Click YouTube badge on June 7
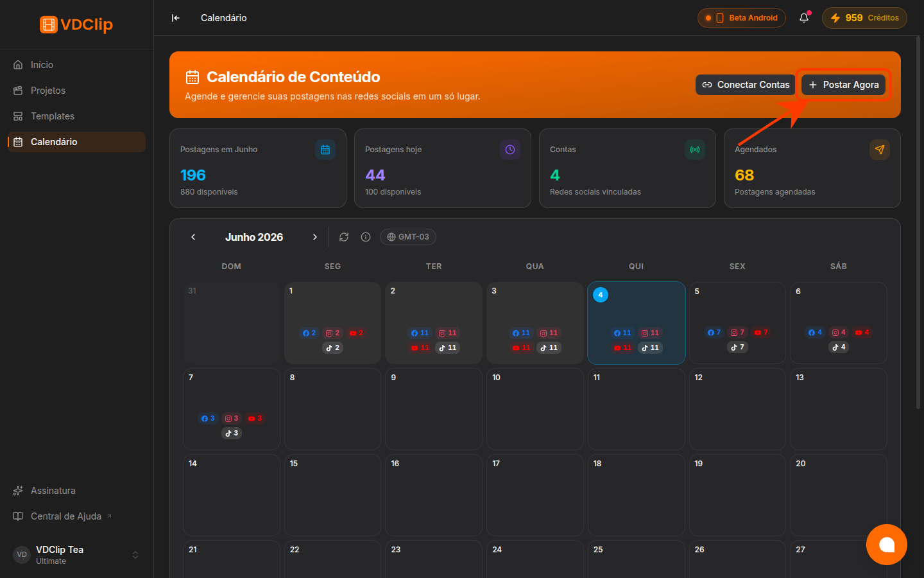This screenshot has width=924, height=578. point(255,419)
